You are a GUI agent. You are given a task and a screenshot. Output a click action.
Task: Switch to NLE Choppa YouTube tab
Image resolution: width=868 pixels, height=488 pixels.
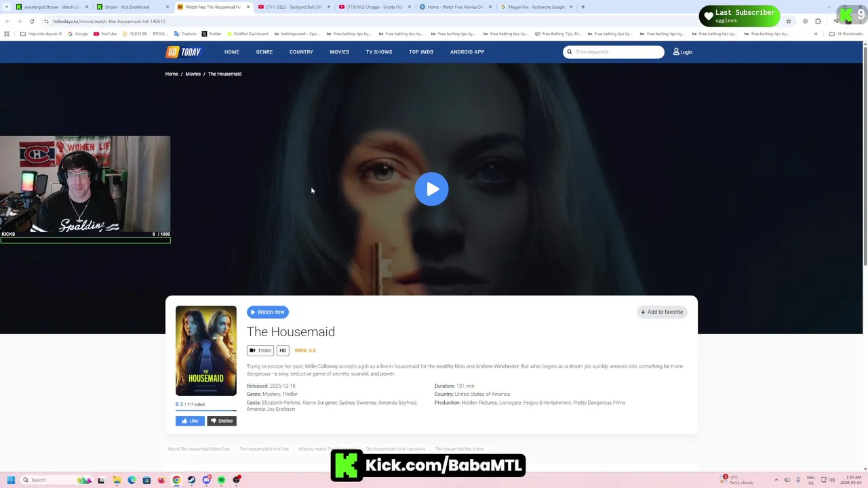[374, 7]
